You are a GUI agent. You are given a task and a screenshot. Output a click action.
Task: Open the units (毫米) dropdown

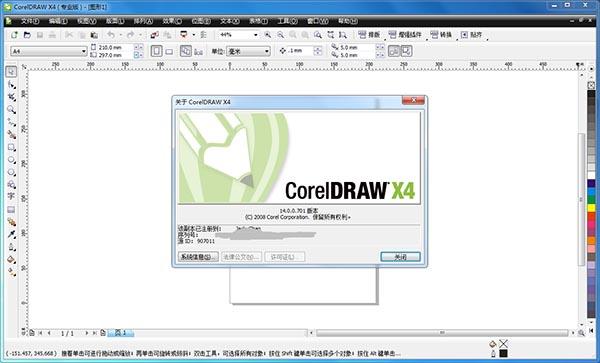click(248, 51)
